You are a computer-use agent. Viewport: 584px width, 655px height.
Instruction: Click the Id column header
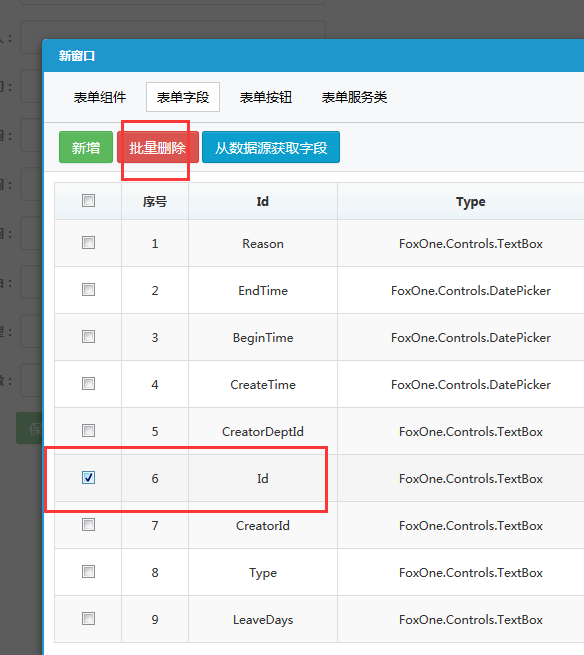263,201
